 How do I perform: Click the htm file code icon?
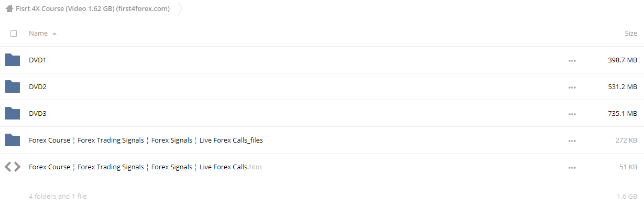pos(12,167)
